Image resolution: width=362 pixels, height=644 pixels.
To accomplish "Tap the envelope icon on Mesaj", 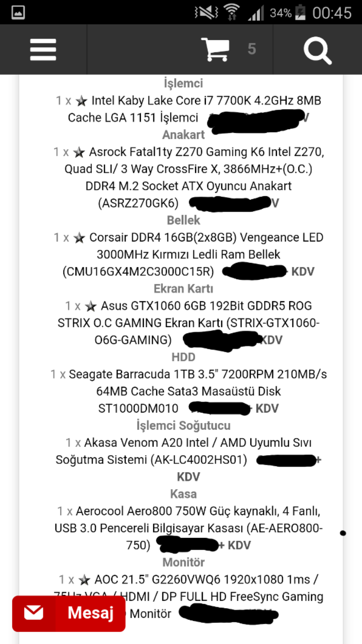I will click(34, 613).
